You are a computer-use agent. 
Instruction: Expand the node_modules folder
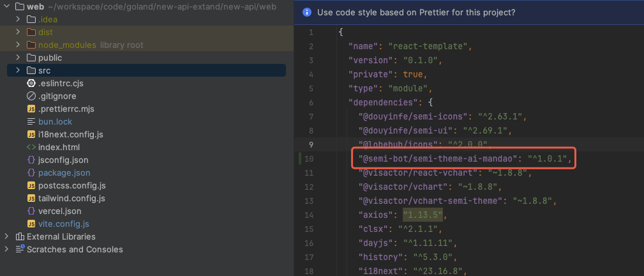18,45
